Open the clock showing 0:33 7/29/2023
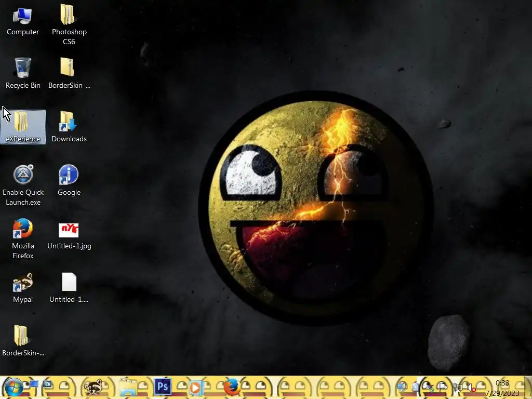This screenshot has height=399, width=532. coord(502,388)
